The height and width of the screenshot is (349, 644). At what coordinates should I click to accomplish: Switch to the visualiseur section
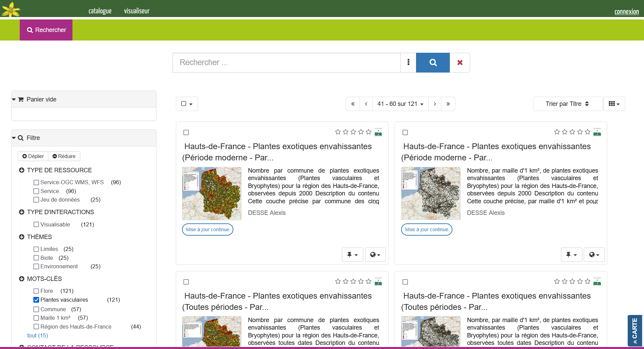(136, 11)
